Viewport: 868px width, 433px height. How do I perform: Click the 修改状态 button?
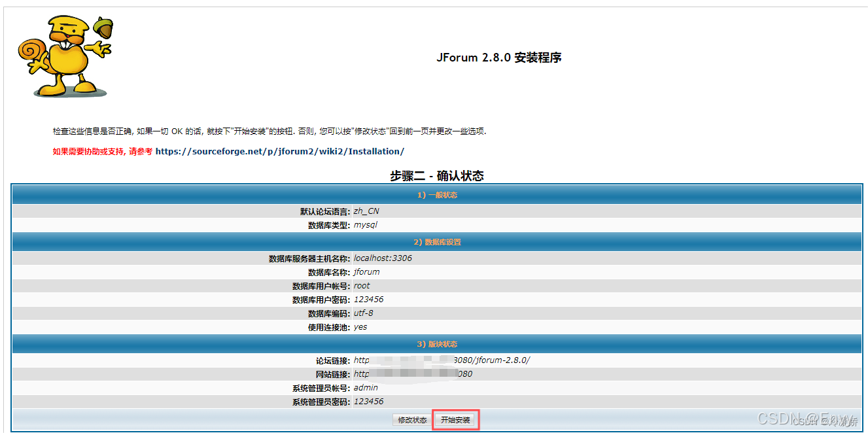coord(413,420)
